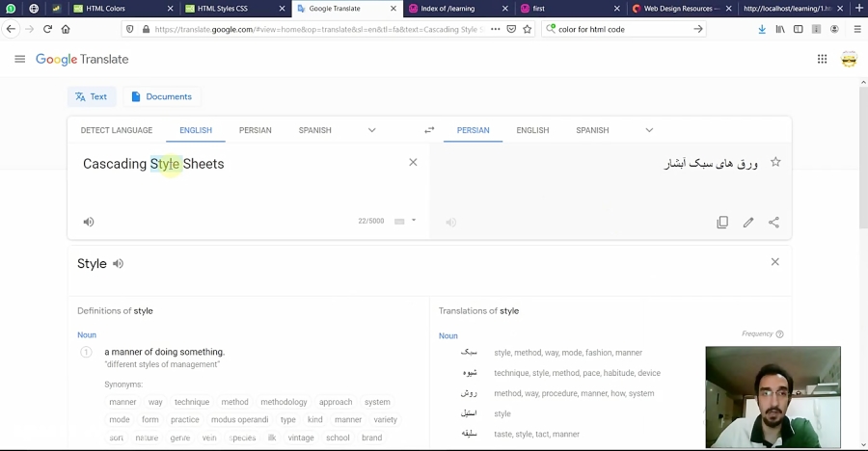
Task: Copy the translation to clipboard
Action: coord(722,223)
